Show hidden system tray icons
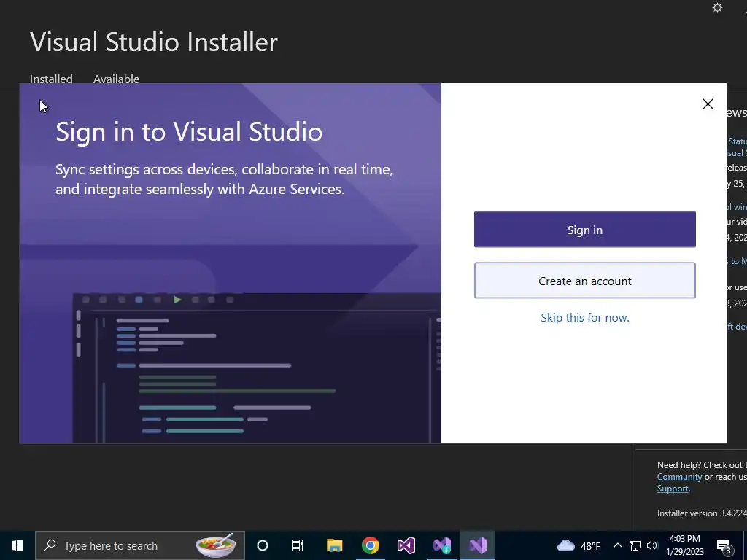 [617, 545]
